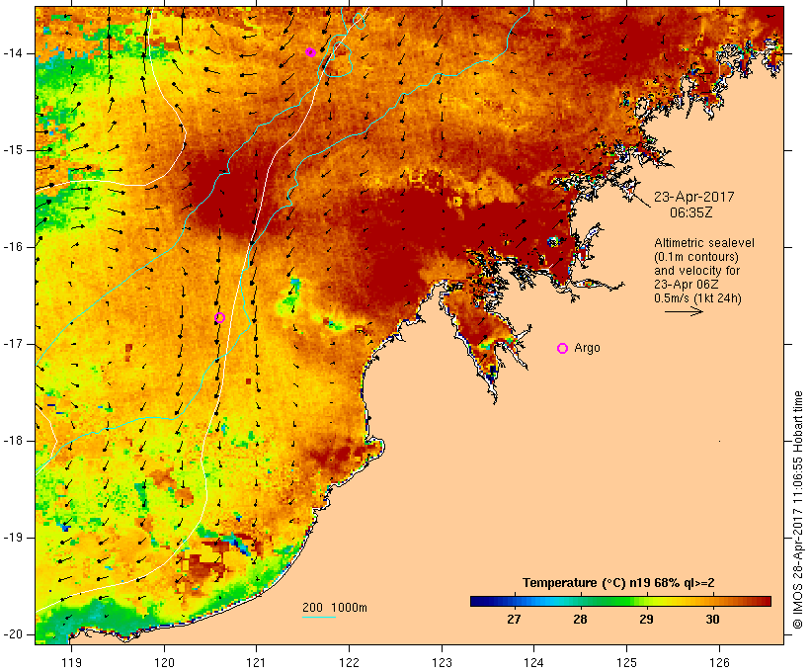Click the '-14' latitude axis label

[x=13, y=53]
